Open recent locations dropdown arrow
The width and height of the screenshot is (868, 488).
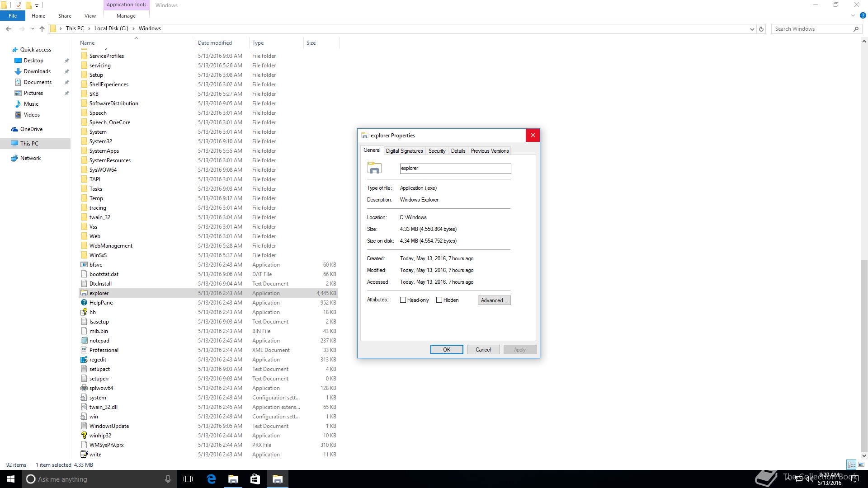33,29
